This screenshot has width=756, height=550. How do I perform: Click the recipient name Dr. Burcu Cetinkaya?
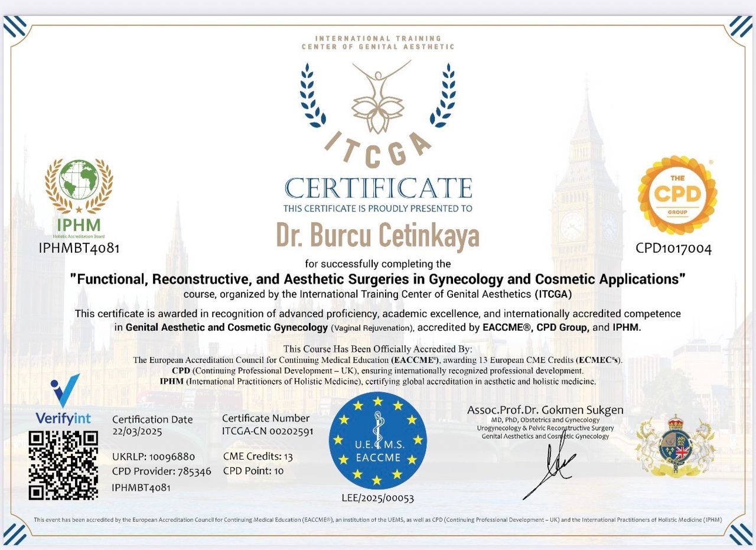pos(378,235)
